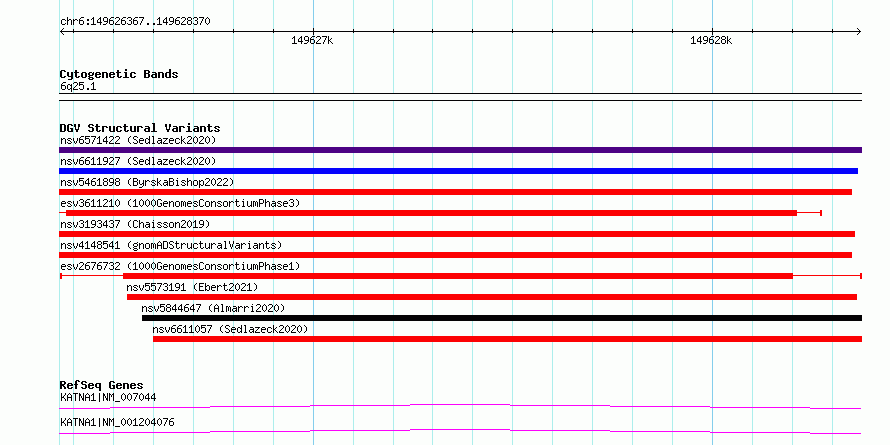
Task: Click nsv6611057 (Sedlazeck2020) variant label
Action: (x=230, y=329)
